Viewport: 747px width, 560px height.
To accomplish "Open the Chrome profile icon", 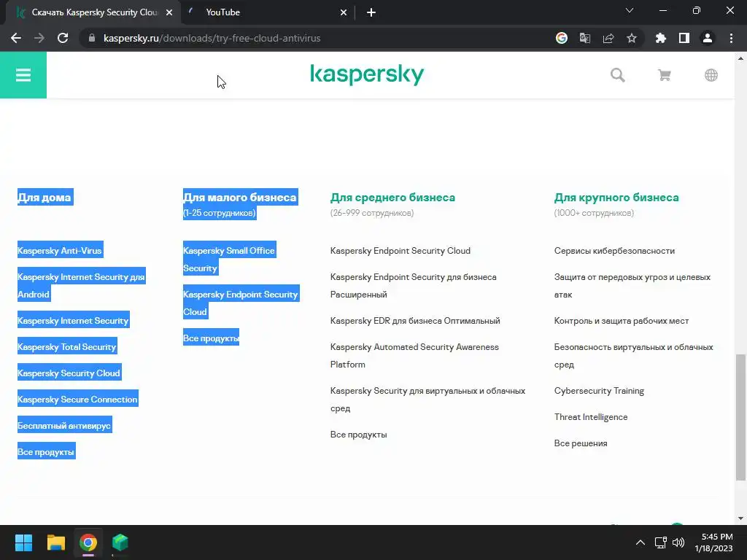I will (x=708, y=38).
